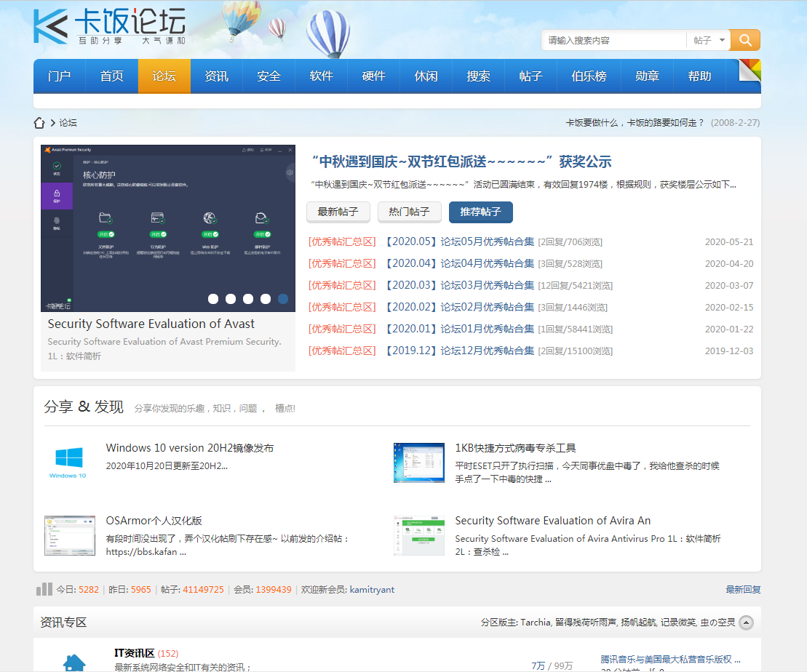Open the 帖子 search type dropdown
807x672 pixels.
click(x=709, y=41)
